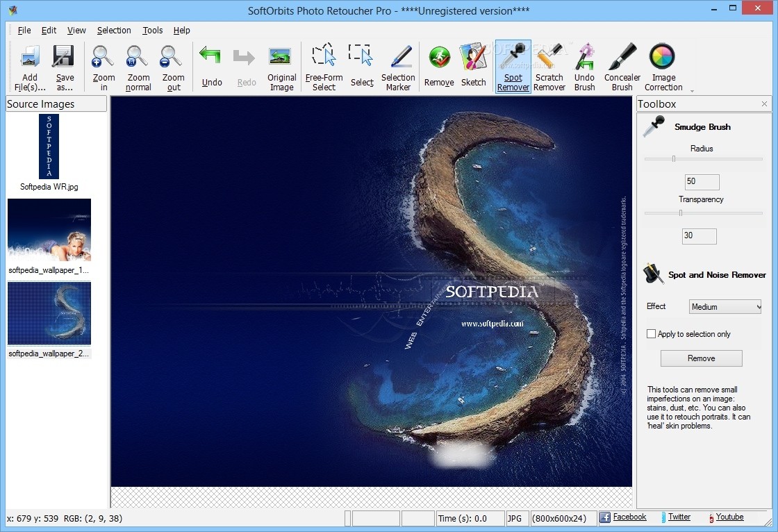Viewport: 778px width, 532px height.
Task: Click the Remove button in Toolbox
Action: tap(701, 358)
